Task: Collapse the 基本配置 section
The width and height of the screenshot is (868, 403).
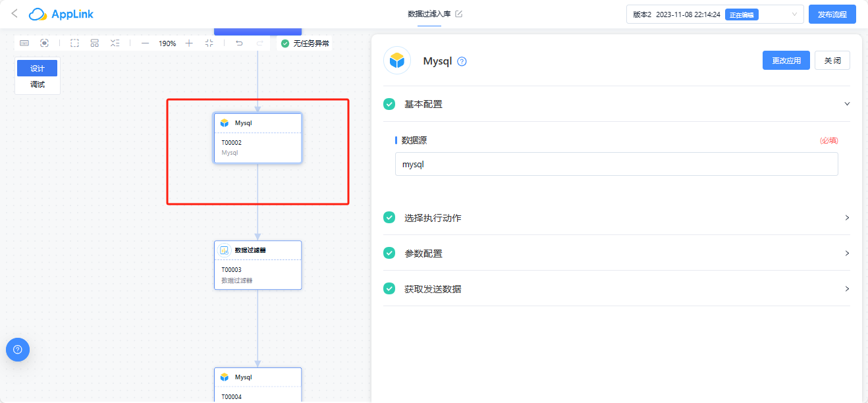Action: (x=616, y=104)
